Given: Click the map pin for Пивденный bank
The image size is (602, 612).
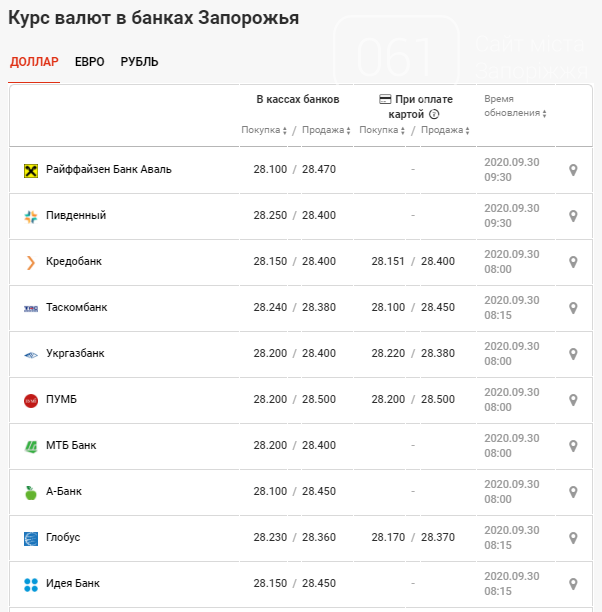Looking at the screenshot, I should click(573, 216).
